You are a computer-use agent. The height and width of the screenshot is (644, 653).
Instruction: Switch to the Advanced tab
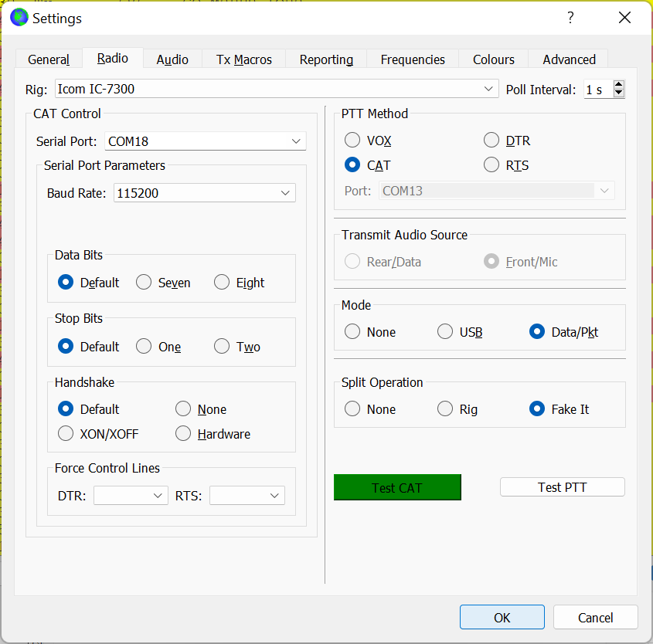coord(569,59)
